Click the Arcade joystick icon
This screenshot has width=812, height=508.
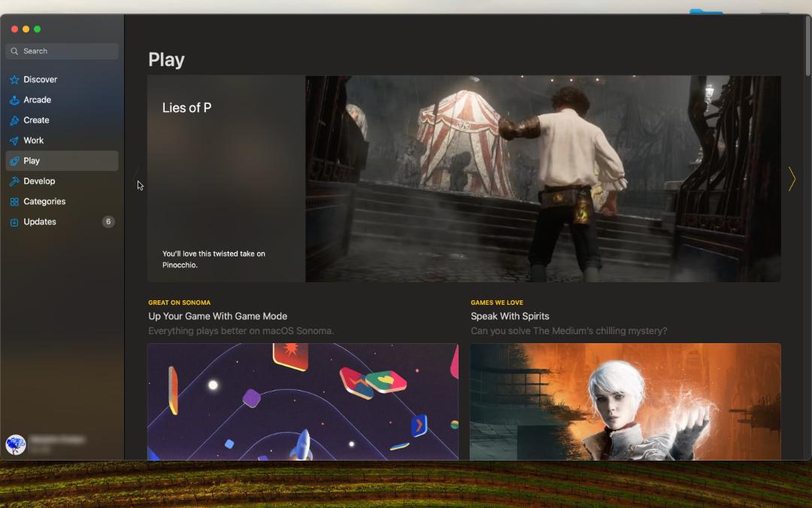tap(14, 100)
